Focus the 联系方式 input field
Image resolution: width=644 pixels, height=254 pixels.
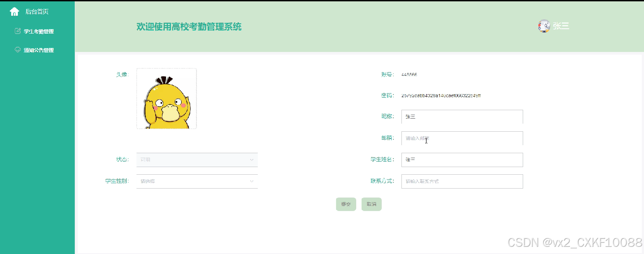pyautogui.click(x=462, y=181)
